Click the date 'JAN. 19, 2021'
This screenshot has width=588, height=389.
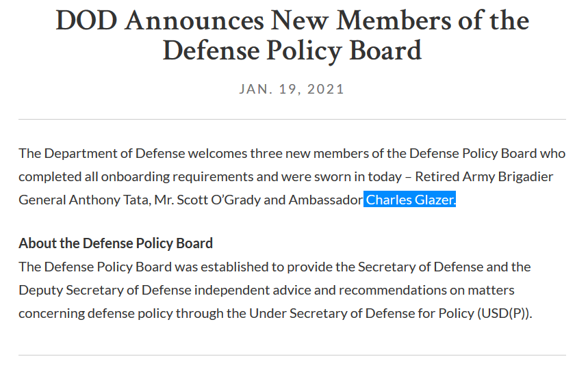point(292,89)
